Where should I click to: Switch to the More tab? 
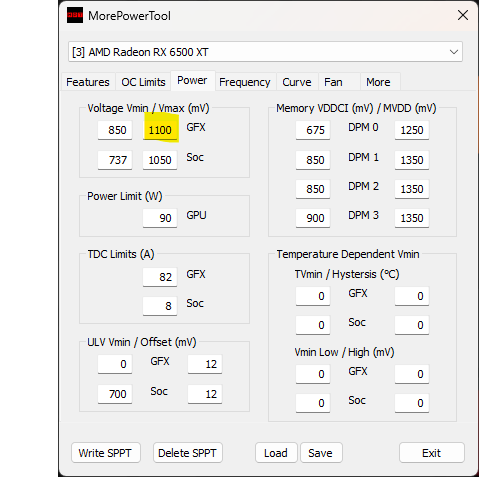point(378,82)
